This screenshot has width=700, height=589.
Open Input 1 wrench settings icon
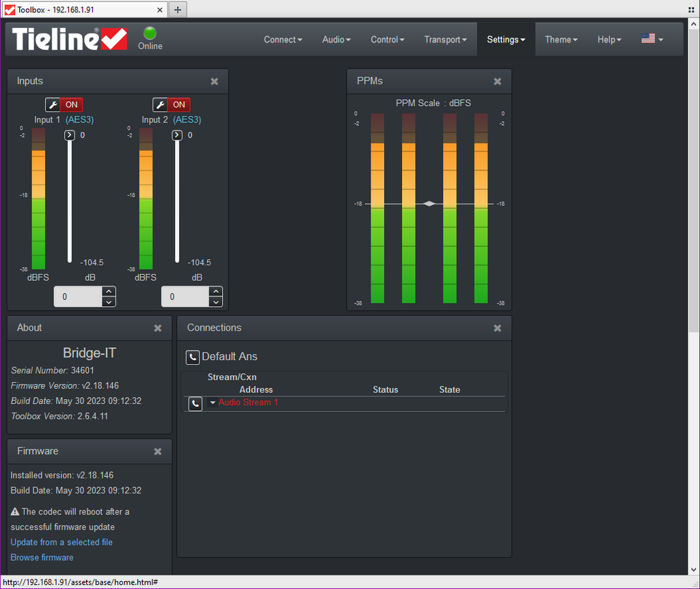pyautogui.click(x=53, y=105)
